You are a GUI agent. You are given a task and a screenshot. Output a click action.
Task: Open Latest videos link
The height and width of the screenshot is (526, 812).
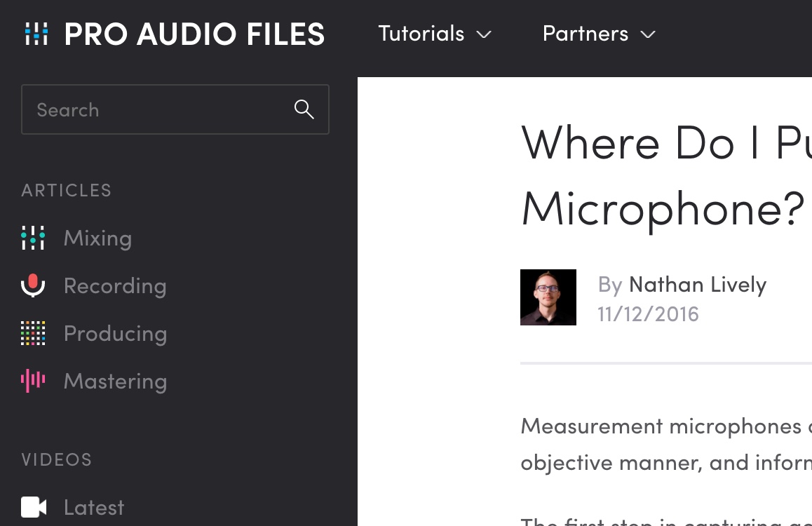[x=94, y=507]
